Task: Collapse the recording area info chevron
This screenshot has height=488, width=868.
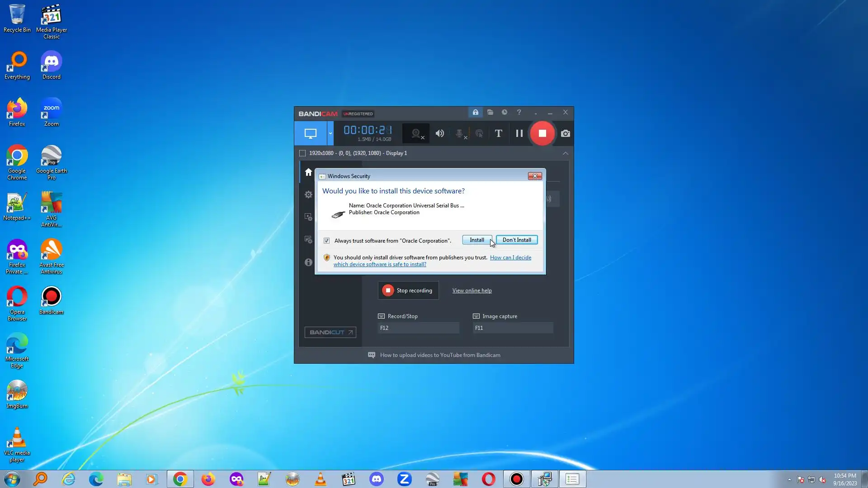Action: click(565, 153)
